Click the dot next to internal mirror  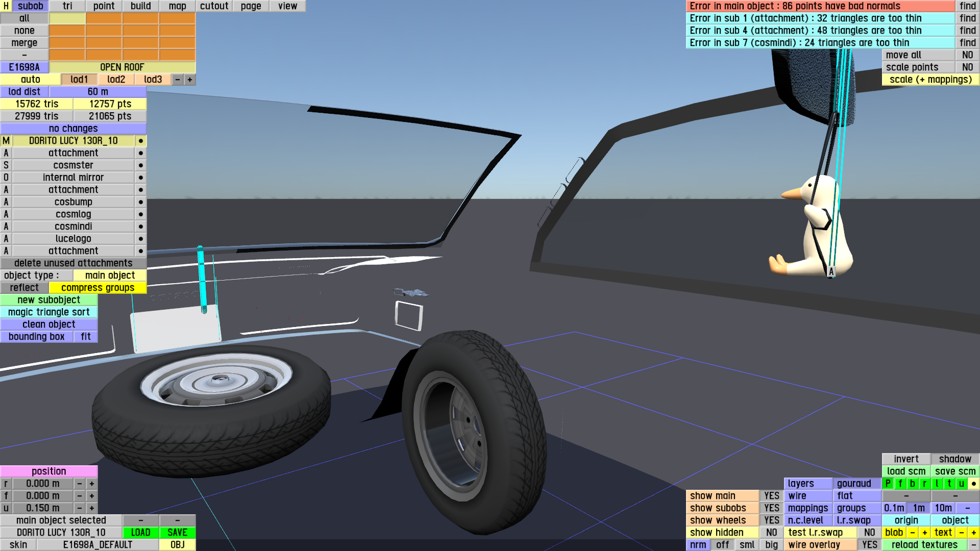140,178
